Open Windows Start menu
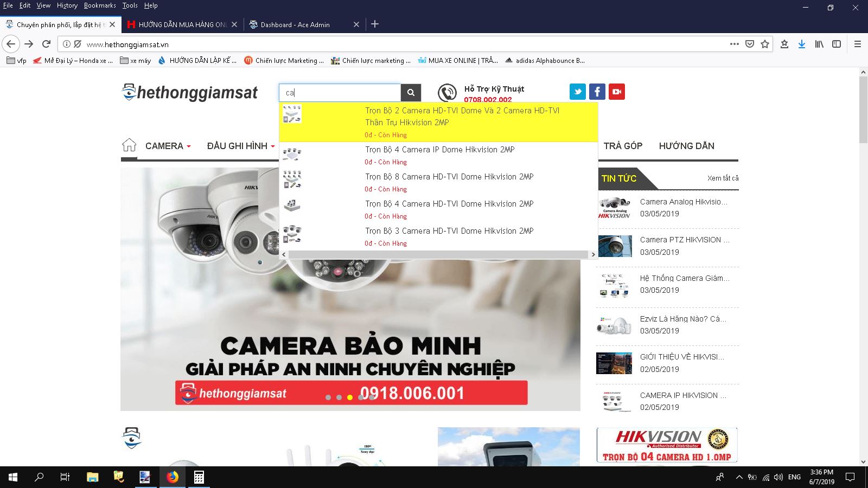The width and height of the screenshot is (868, 488). tap(13, 477)
